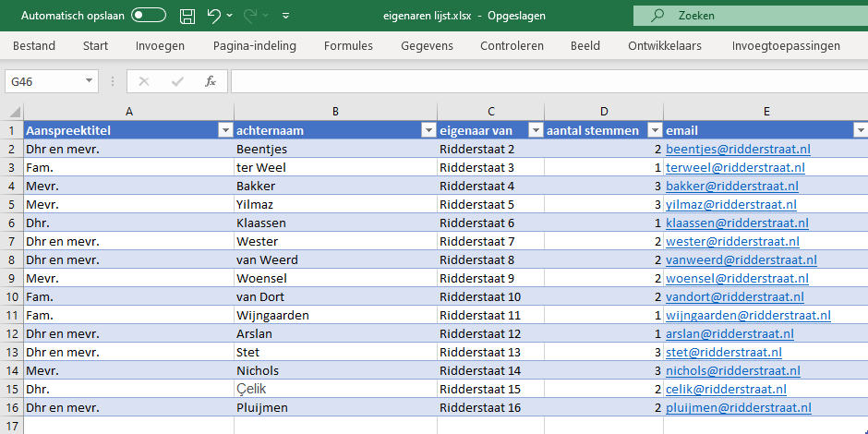Open the achternaam filter dropdown
This screenshot has width=868, height=434.
pos(428,130)
